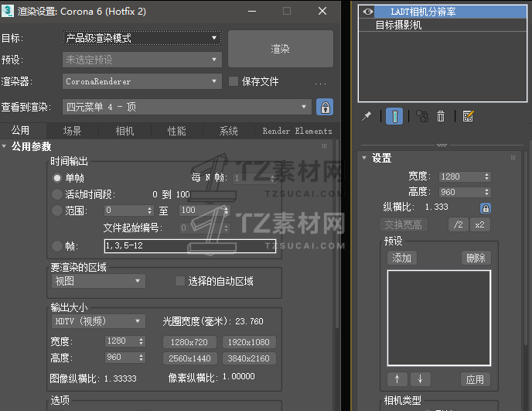Click the 删除 preset button
532x411 pixels.
[x=476, y=258]
